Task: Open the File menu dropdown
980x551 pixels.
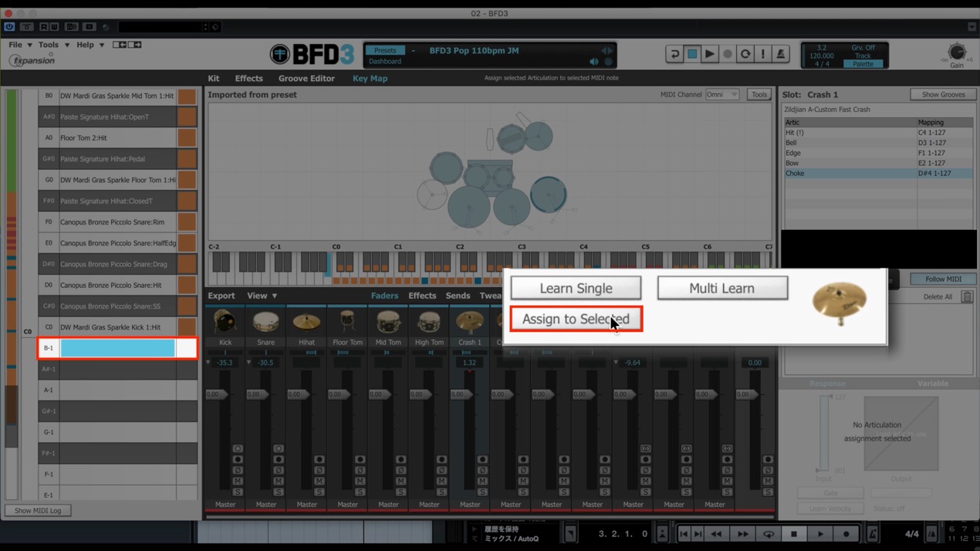Action: [21, 45]
